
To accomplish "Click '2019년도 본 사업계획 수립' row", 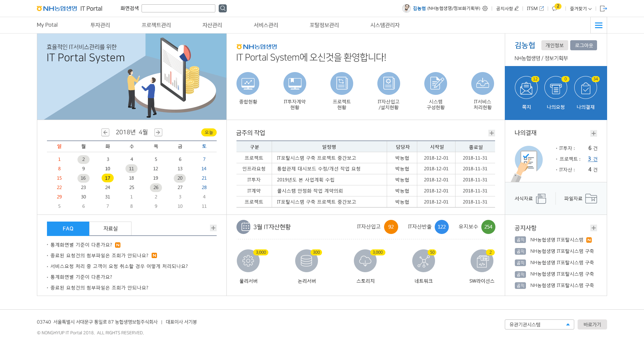I will tap(366, 180).
